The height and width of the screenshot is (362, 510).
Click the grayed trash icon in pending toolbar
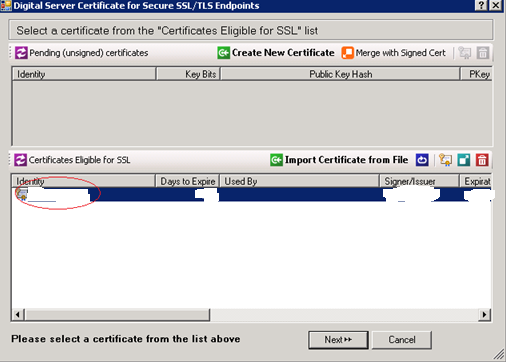[x=482, y=53]
